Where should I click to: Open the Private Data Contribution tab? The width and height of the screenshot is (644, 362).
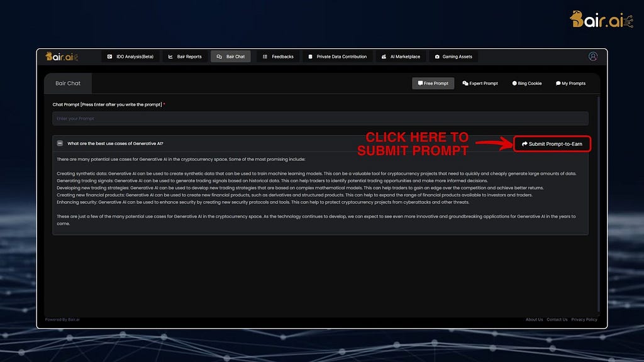tap(337, 57)
